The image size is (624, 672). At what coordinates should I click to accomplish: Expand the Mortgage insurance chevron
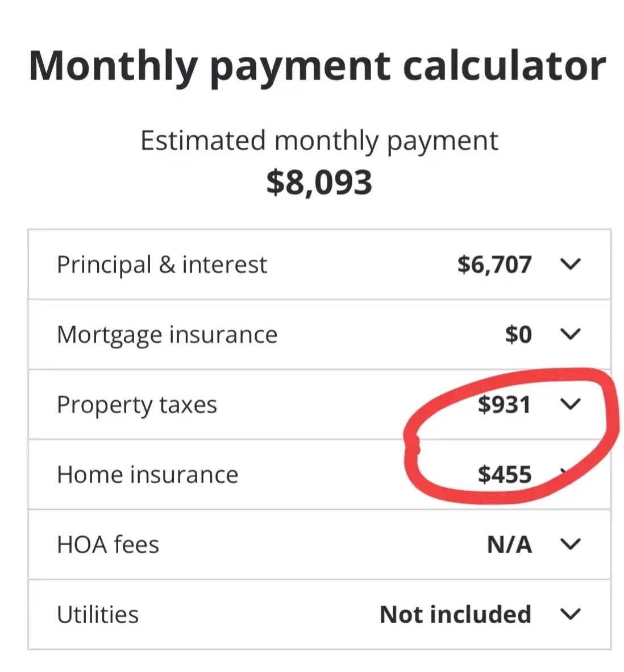[x=570, y=334]
